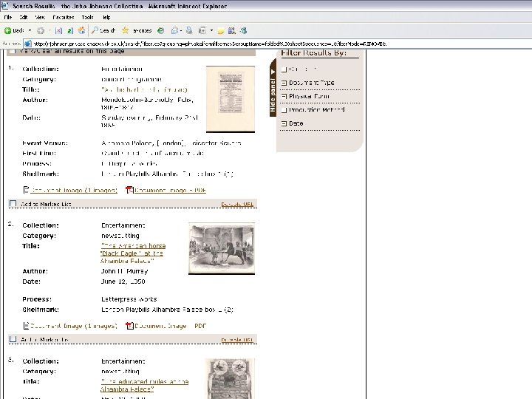Open the Help menu
The image size is (532, 399).
pos(106,17)
